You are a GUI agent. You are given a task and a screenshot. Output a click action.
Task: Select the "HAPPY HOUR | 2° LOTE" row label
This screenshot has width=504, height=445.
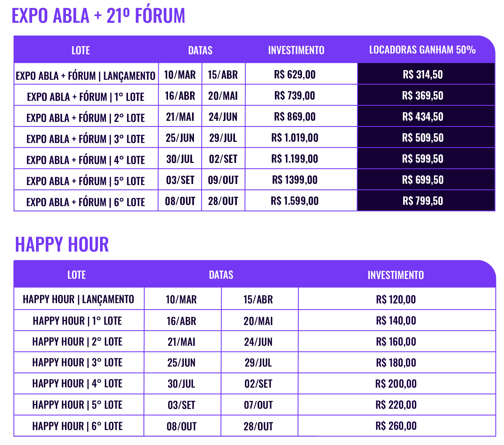coord(77,342)
